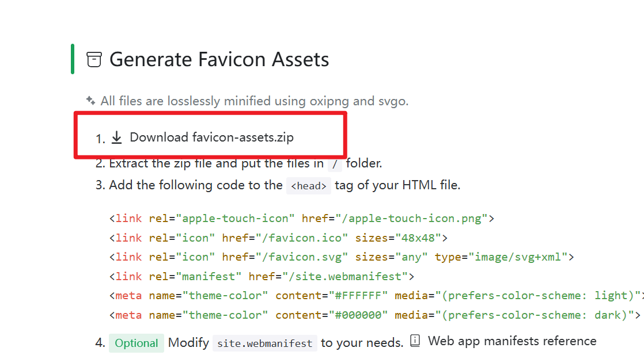Click the sparkle icon before the minified note
The height and width of the screenshot is (359, 644).
click(90, 100)
